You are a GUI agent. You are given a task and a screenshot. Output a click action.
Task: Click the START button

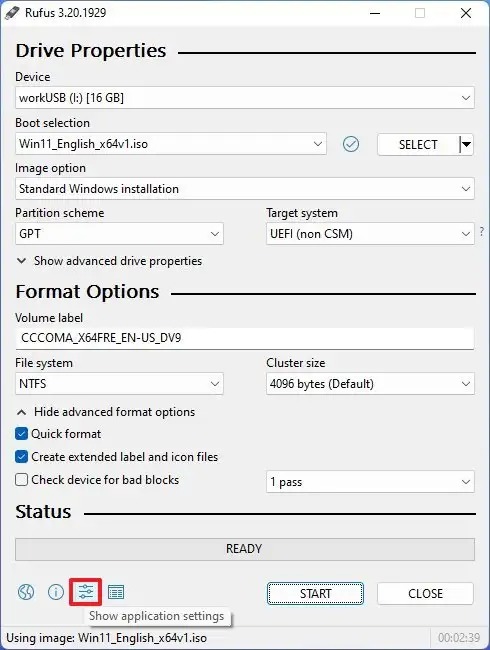[315, 594]
